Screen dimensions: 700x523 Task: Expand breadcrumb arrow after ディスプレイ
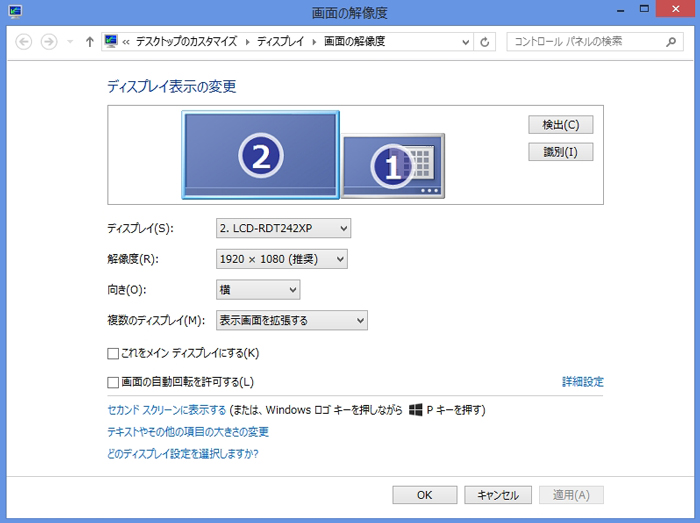click(x=314, y=42)
